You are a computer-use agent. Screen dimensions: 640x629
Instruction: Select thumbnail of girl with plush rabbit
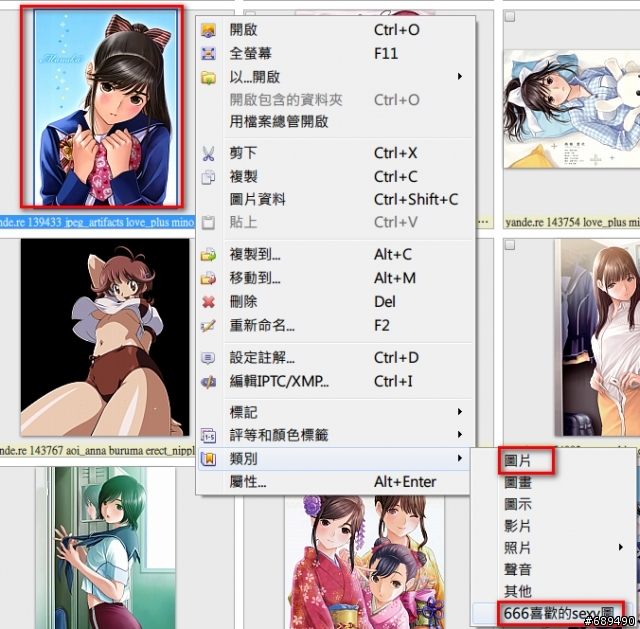(571, 109)
